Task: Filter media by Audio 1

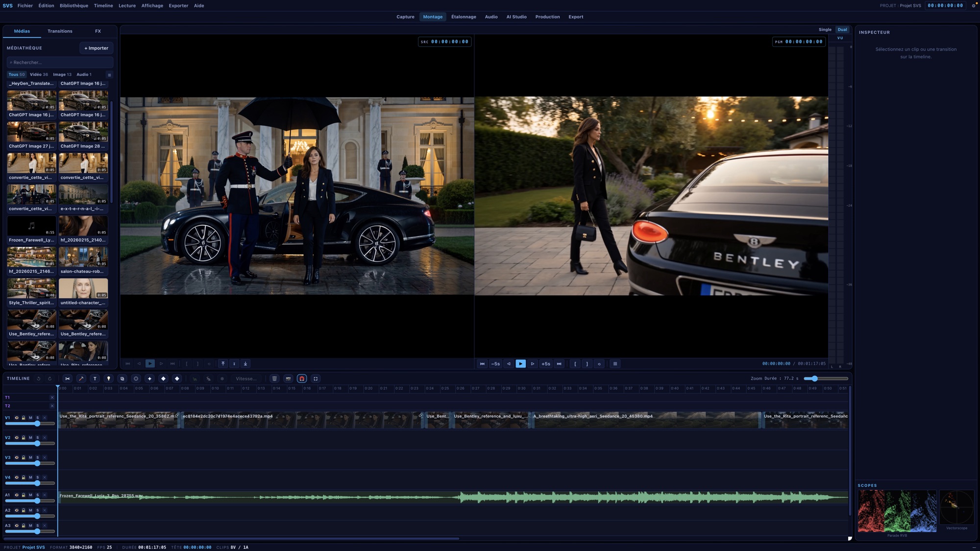Action: click(x=84, y=75)
